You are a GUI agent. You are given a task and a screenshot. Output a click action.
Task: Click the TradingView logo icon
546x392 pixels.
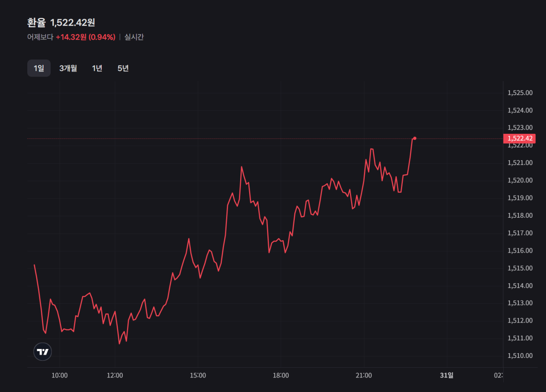[x=43, y=352]
